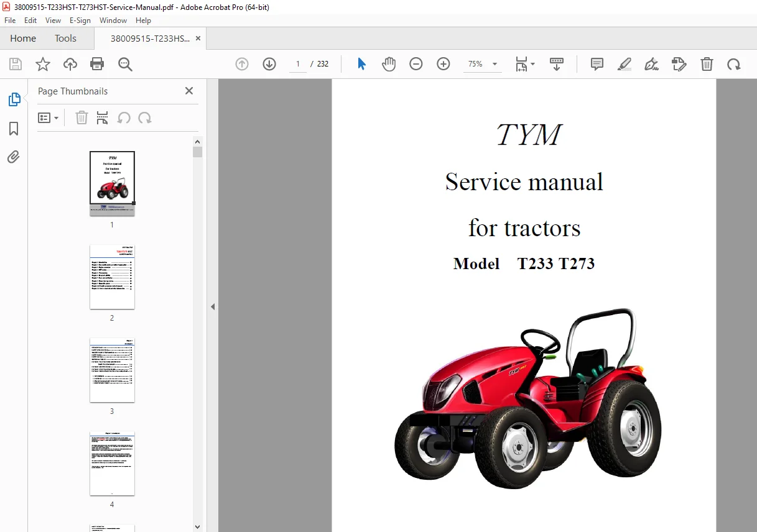Viewport: 757px width, 532px height.
Task: Open the Bookmarks sidebar icon
Action: pos(14,129)
